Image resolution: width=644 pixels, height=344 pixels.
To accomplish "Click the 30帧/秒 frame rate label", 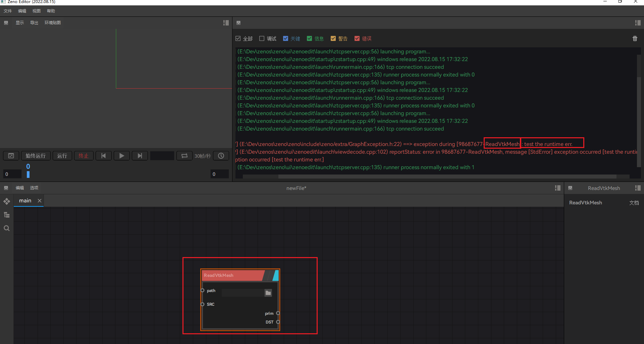I will [203, 156].
